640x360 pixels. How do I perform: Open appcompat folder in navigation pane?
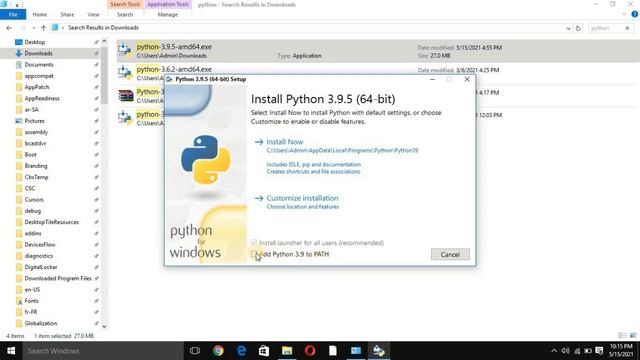point(39,76)
